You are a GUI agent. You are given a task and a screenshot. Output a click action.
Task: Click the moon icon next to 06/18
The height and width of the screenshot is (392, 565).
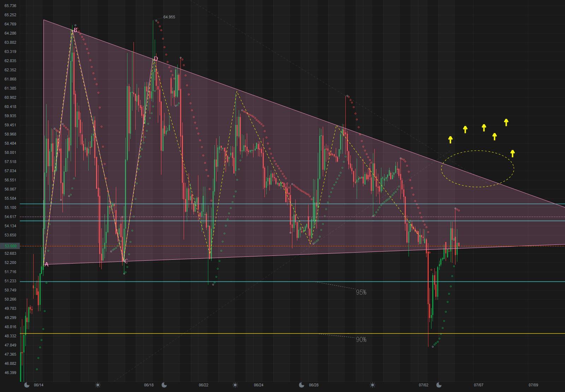[x=164, y=385]
